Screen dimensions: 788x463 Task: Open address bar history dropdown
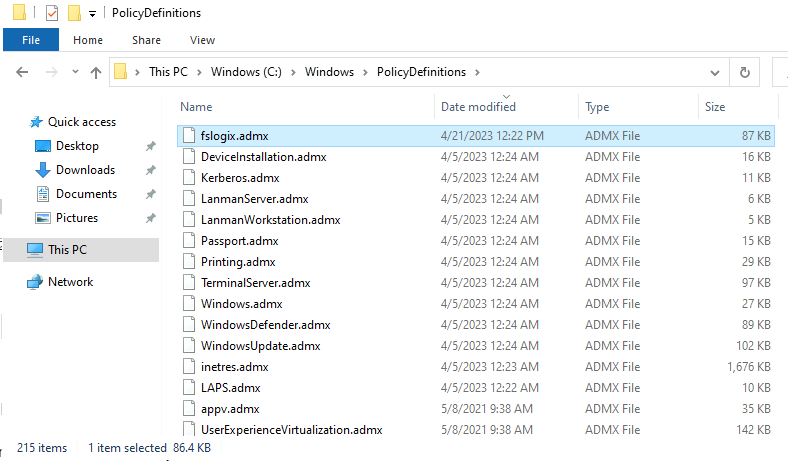click(x=715, y=73)
